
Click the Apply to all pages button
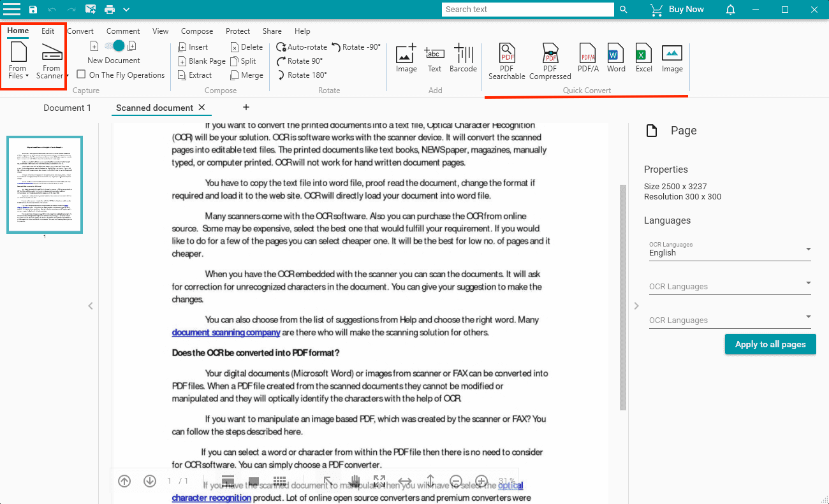[770, 344]
